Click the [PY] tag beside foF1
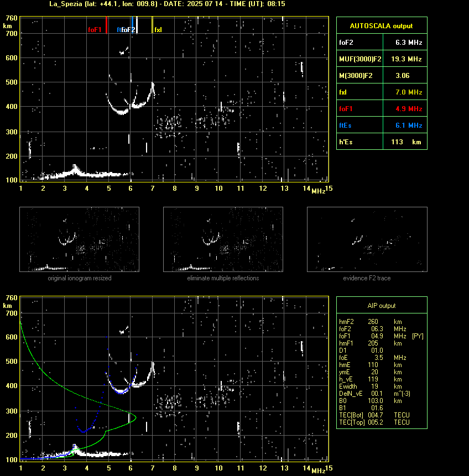Image resolution: width=469 pixels, height=476 pixels. [418, 336]
